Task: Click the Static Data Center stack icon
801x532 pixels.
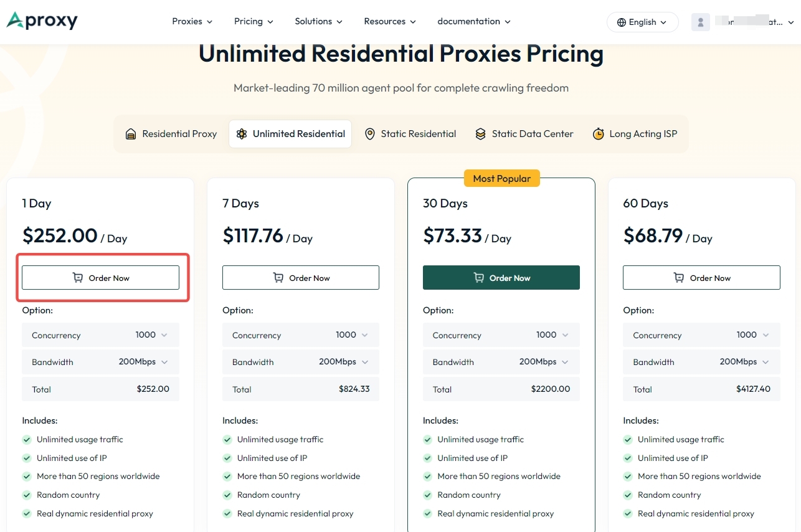Action: click(x=480, y=134)
